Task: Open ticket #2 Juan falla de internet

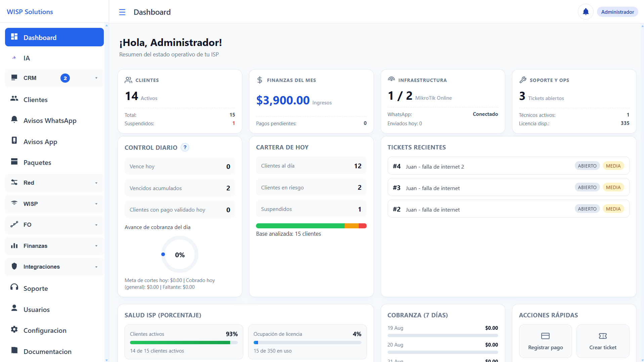Action: tap(508, 209)
